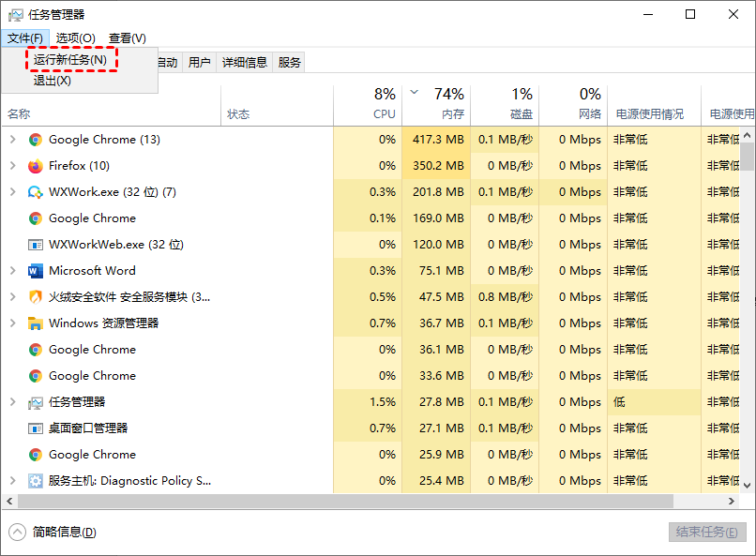Screen dimensions: 756x556
Task: Expand the Windows 资源管理器 group
Action: 13,323
